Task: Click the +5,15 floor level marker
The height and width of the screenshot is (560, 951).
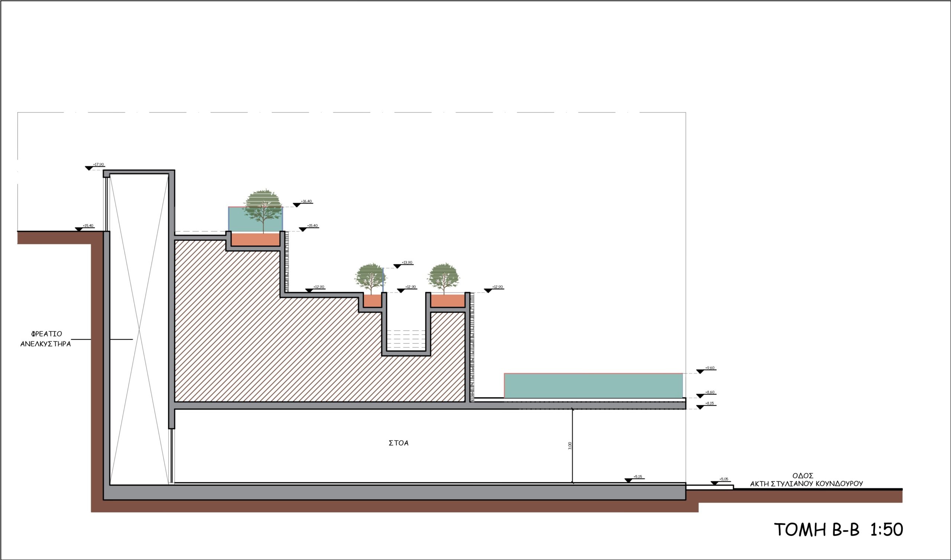Action: (x=629, y=480)
